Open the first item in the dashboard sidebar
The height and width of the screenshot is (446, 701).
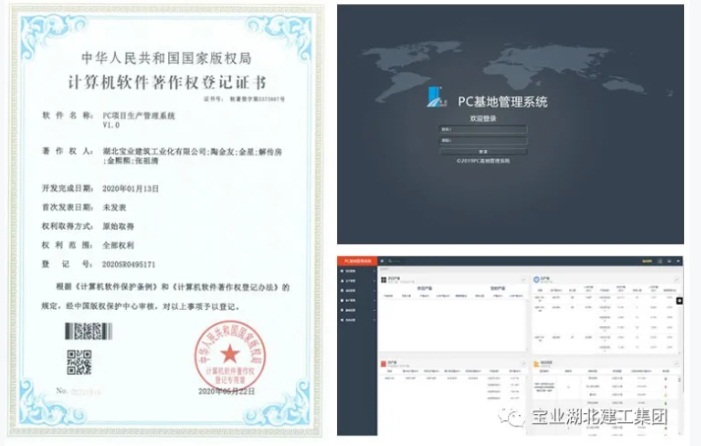(x=357, y=271)
